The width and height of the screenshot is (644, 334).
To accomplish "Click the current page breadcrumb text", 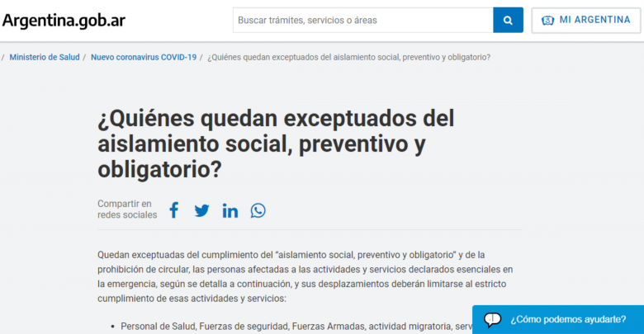I will coord(348,57).
